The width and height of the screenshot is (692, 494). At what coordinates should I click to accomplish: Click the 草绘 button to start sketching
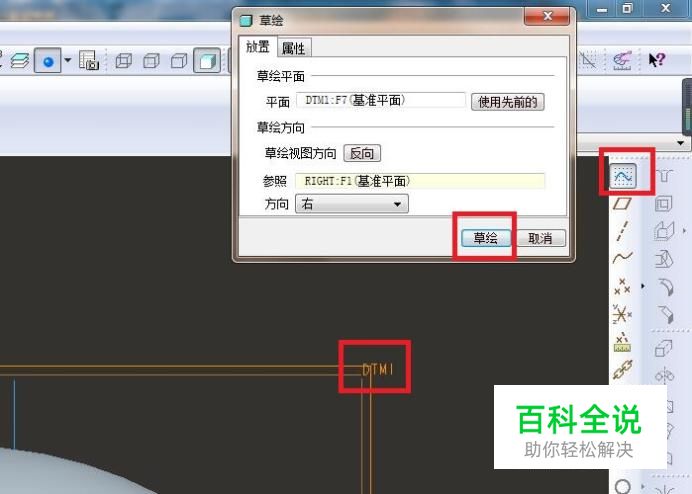(x=485, y=238)
